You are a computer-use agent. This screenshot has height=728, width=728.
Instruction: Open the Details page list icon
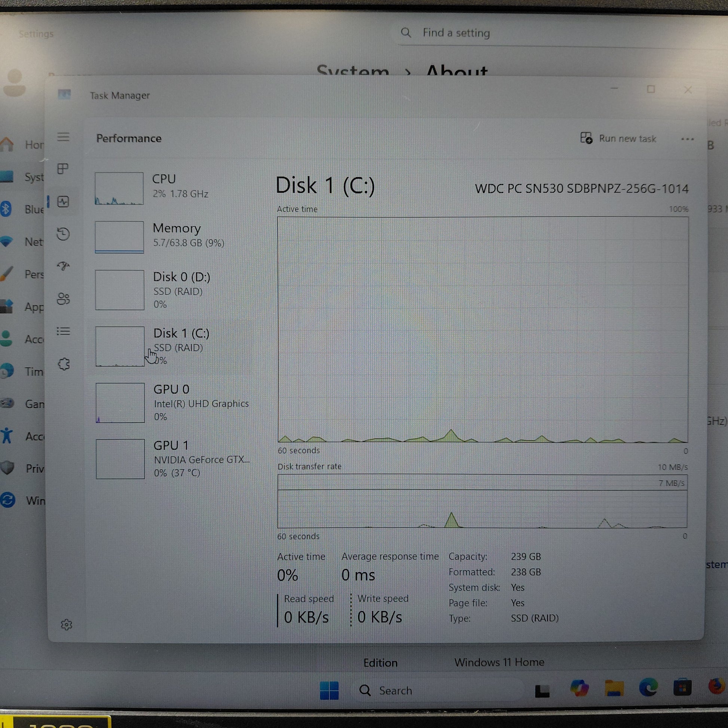63,331
